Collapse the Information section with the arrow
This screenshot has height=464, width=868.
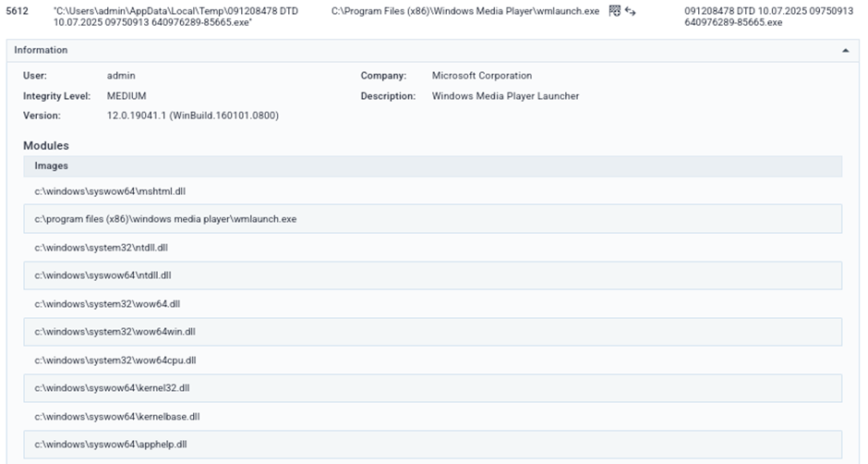point(844,51)
